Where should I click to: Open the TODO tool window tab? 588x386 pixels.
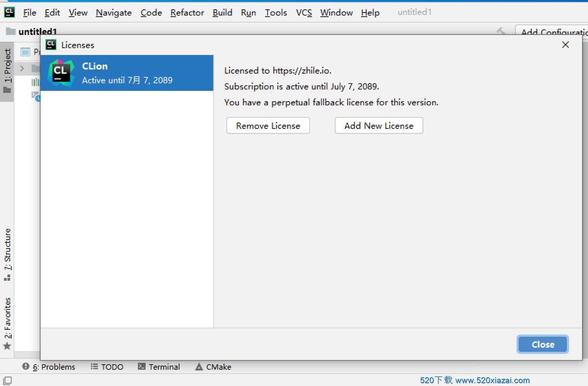click(107, 367)
